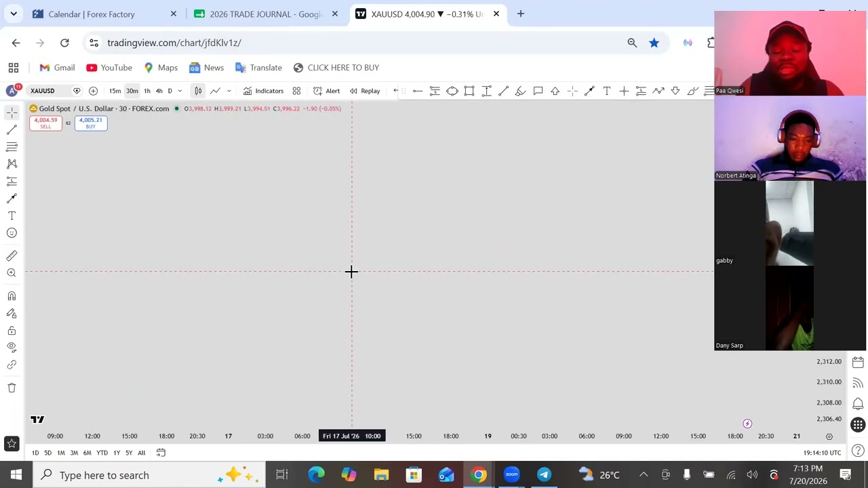The image size is (868, 488).
Task: Open the Fibonacci tools in left sidebar
Action: pos(12,146)
